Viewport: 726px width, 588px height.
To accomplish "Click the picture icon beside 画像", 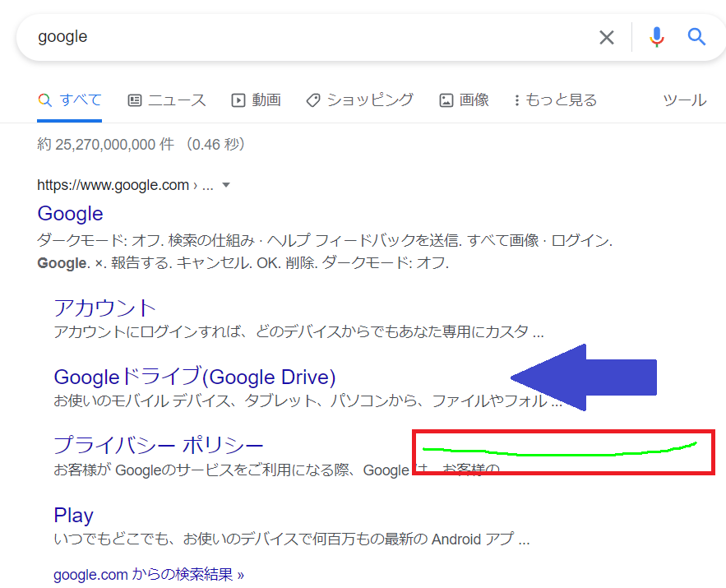I will tap(446, 100).
